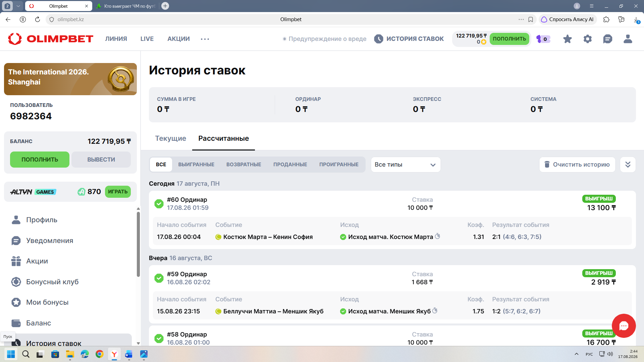Screen dimensions: 644x362
Task: Click ПОПОЛНИТЬ in the balance panel
Action: tap(40, 160)
